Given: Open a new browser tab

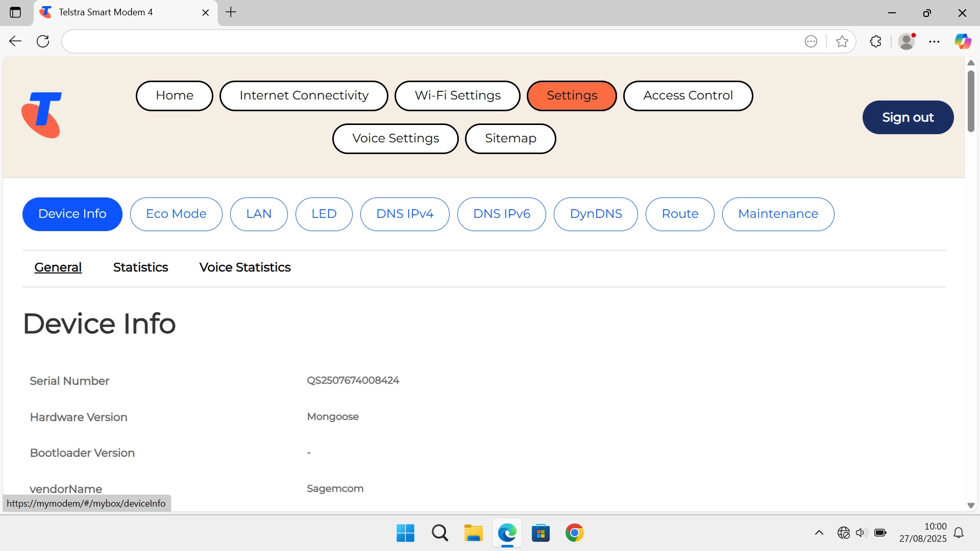Looking at the screenshot, I should [x=231, y=12].
